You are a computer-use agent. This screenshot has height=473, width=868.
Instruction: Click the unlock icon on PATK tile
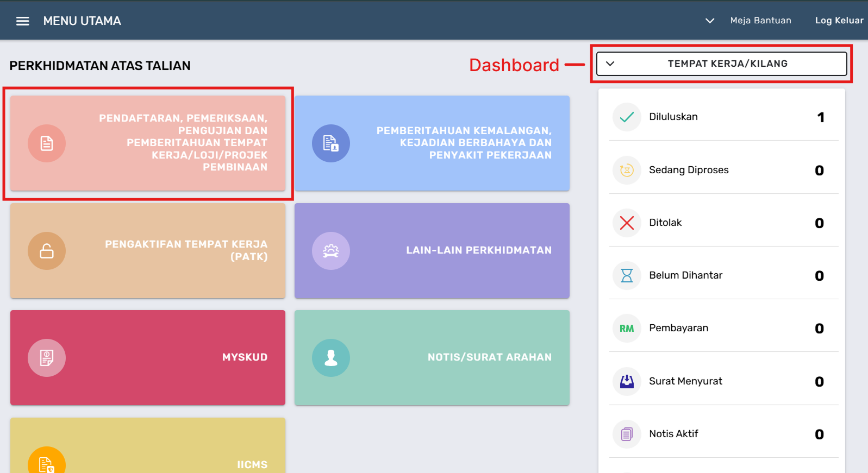pyautogui.click(x=47, y=251)
